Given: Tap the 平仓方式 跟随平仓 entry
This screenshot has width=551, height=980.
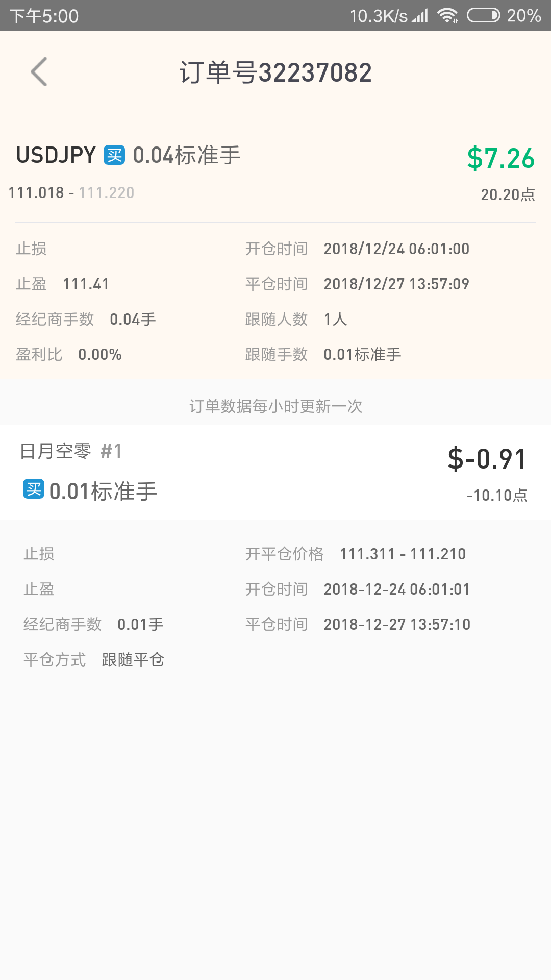Looking at the screenshot, I should click(x=94, y=660).
